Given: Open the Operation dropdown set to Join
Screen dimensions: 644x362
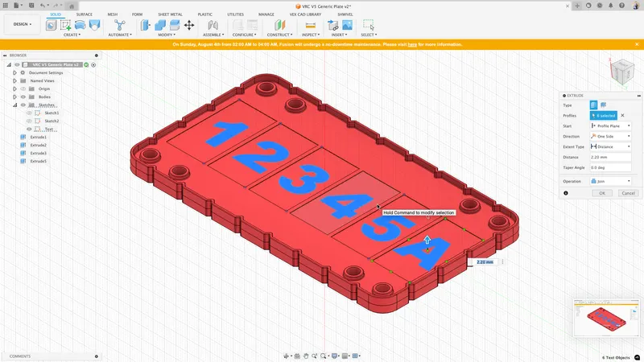Looking at the screenshot, I should click(x=610, y=181).
